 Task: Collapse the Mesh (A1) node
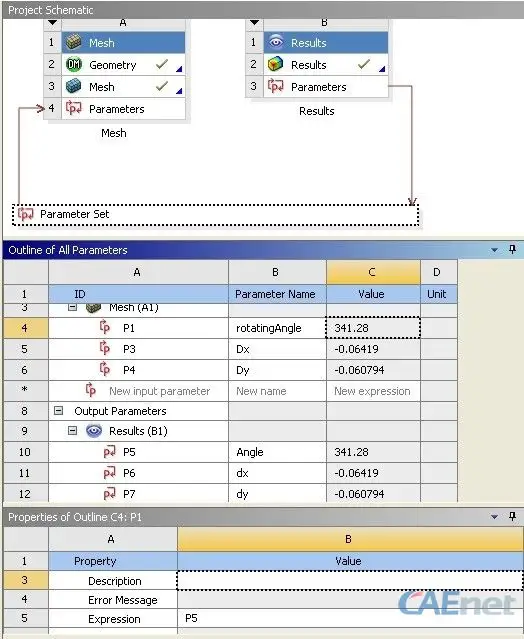tap(73, 307)
